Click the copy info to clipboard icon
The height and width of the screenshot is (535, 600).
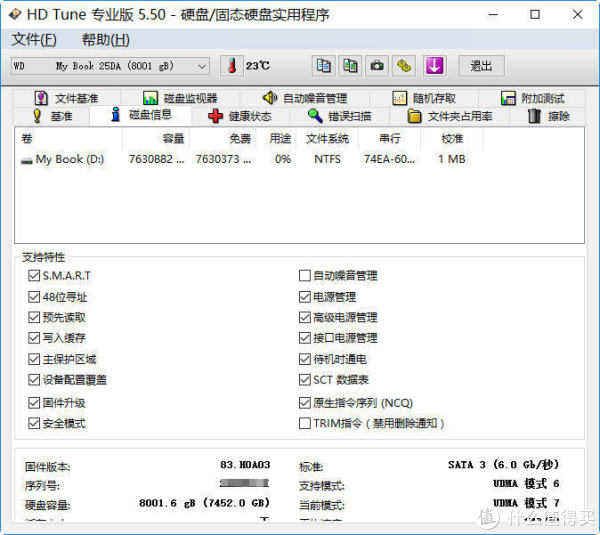(x=324, y=66)
